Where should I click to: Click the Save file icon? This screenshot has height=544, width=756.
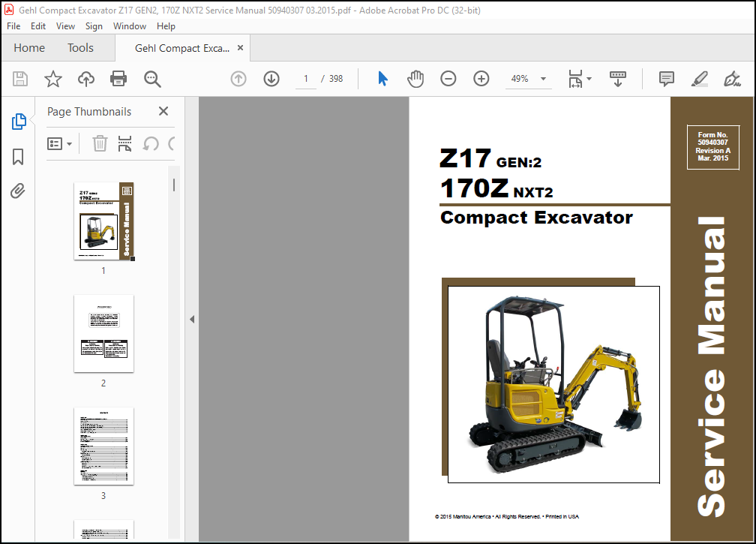tap(19, 79)
